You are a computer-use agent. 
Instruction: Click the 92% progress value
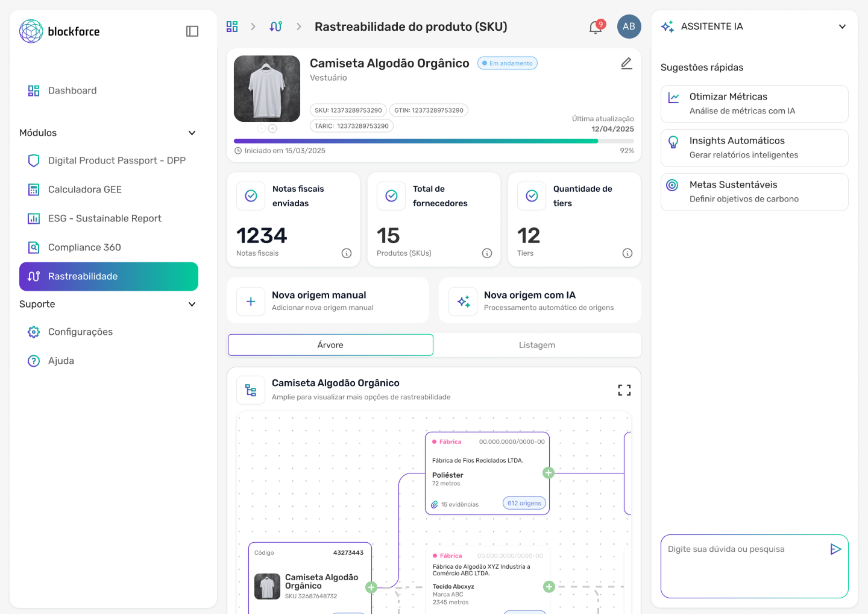[x=627, y=151]
